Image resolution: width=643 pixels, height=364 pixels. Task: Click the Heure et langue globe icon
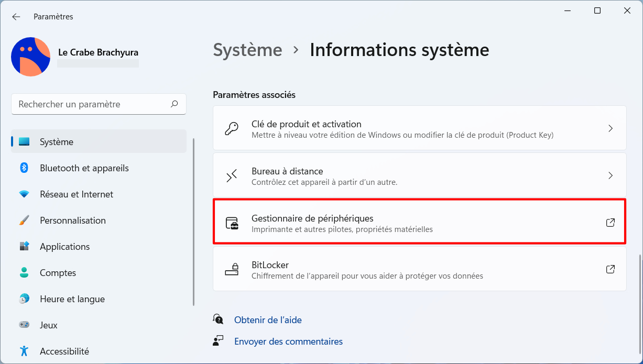point(24,299)
